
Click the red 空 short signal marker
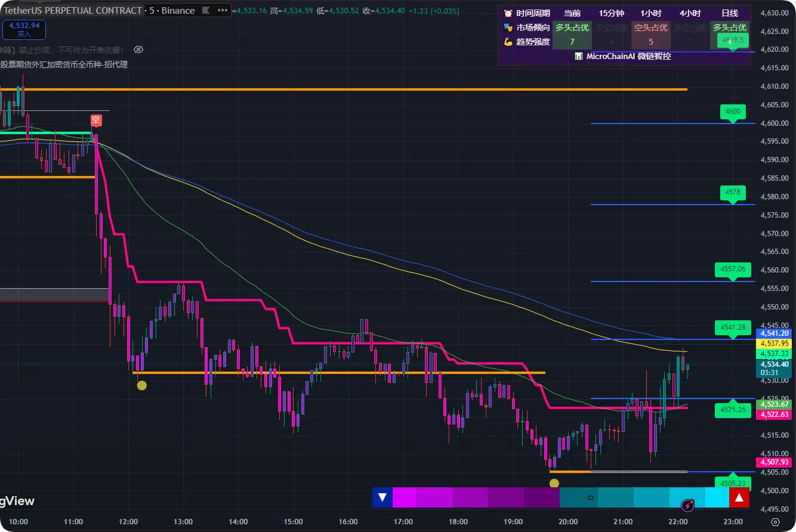(x=96, y=120)
